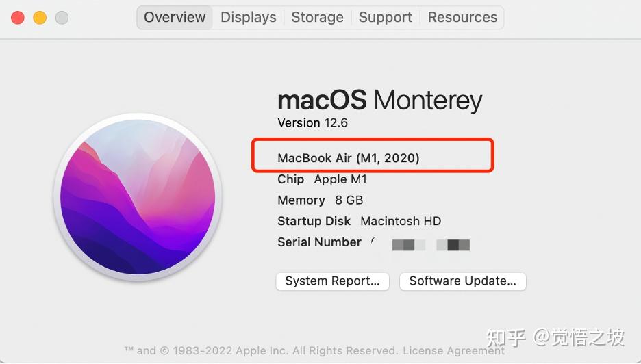
Task: Minimize window with the yellow button
Action: [40, 18]
